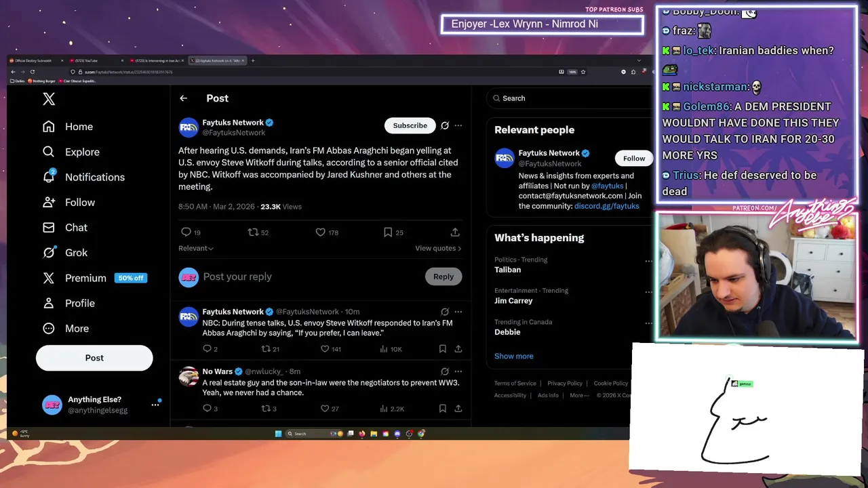The image size is (868, 488).
Task: Click the white Post button in sidebar
Action: pyautogui.click(x=94, y=358)
